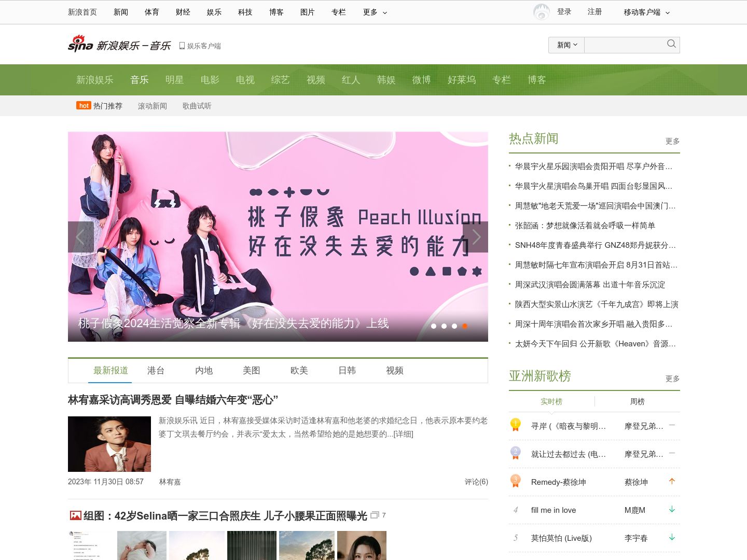Click the next slide arrow on banner
This screenshot has width=747, height=560.
475,237
